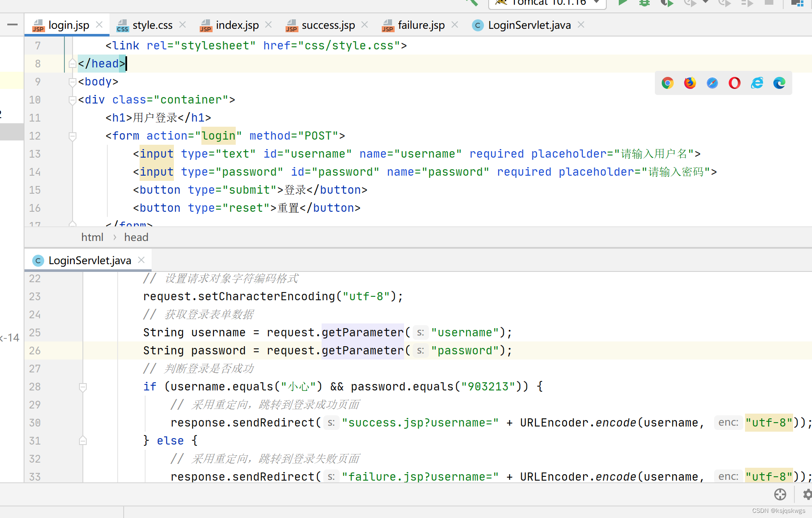Click getParameter call on line 26
Image resolution: width=812 pixels, height=518 pixels.
coord(362,350)
